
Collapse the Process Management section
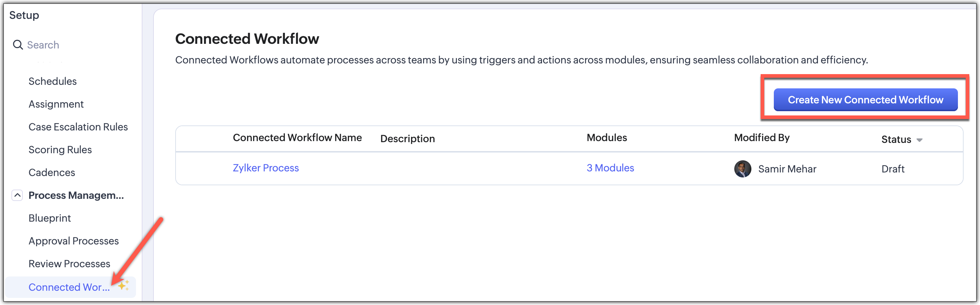tap(17, 195)
